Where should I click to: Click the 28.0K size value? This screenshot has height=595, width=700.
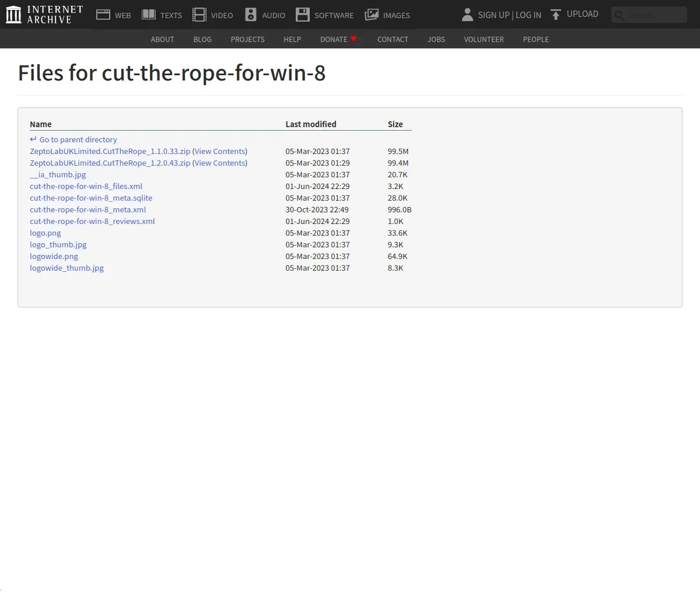[397, 198]
